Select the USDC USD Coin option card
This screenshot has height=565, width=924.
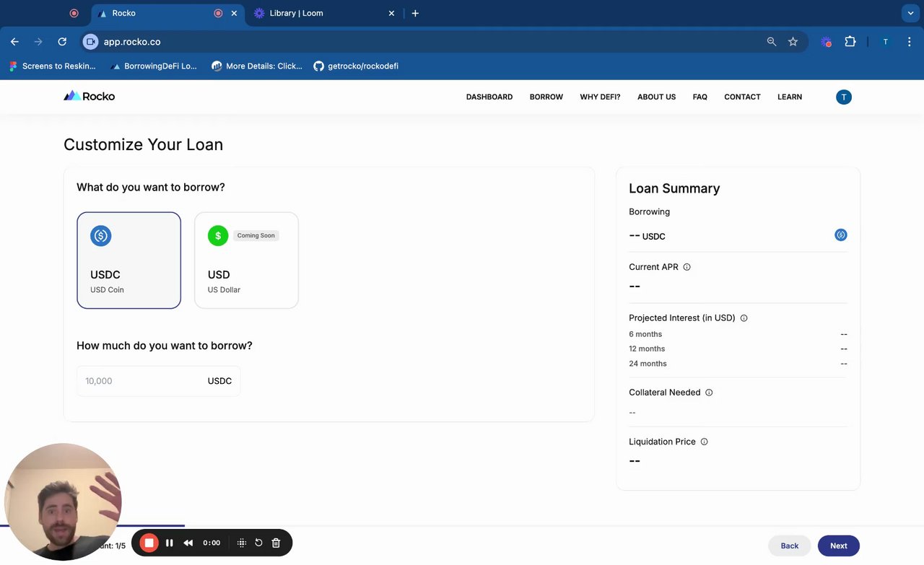click(x=129, y=260)
